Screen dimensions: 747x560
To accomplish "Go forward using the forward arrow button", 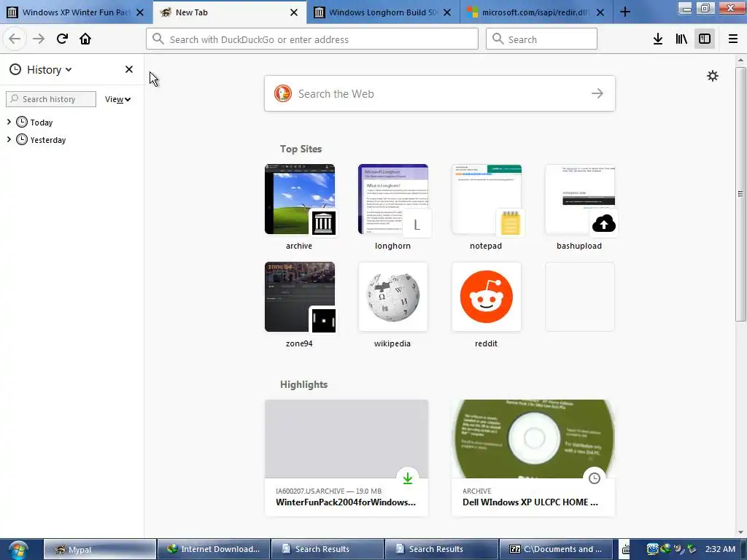I will coord(39,39).
